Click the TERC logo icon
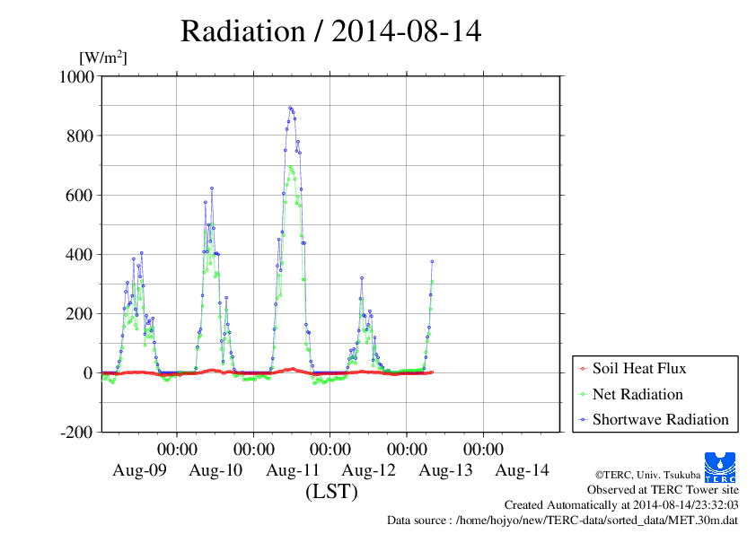 (720, 467)
